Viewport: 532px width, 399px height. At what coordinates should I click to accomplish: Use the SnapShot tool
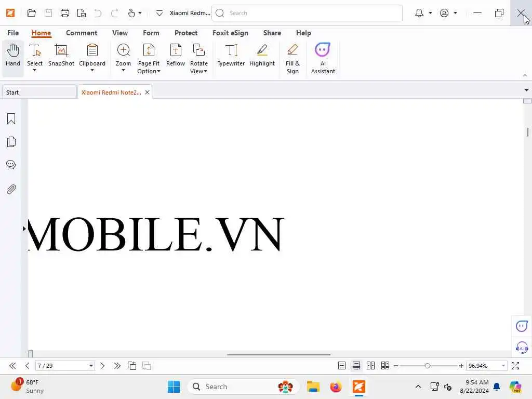click(61, 55)
